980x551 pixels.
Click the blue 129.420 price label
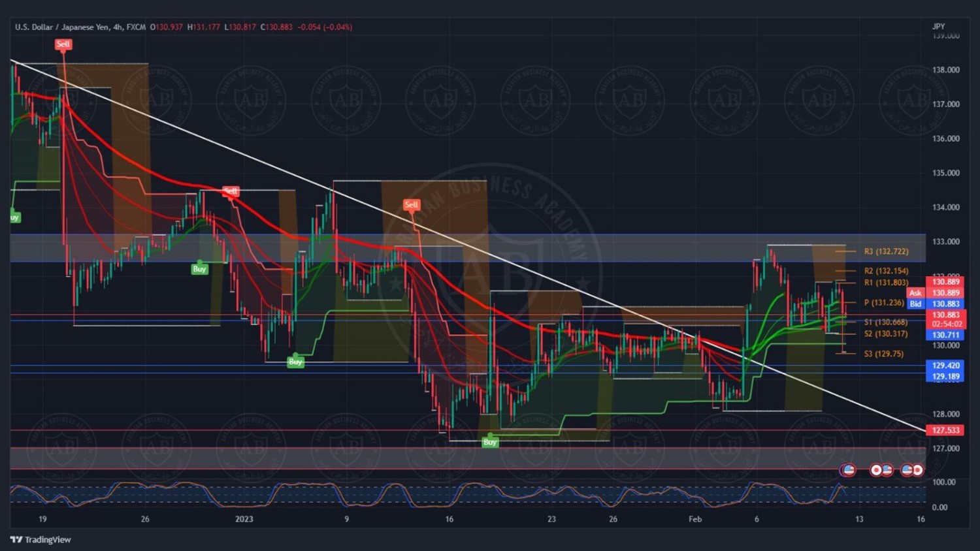[x=945, y=366]
